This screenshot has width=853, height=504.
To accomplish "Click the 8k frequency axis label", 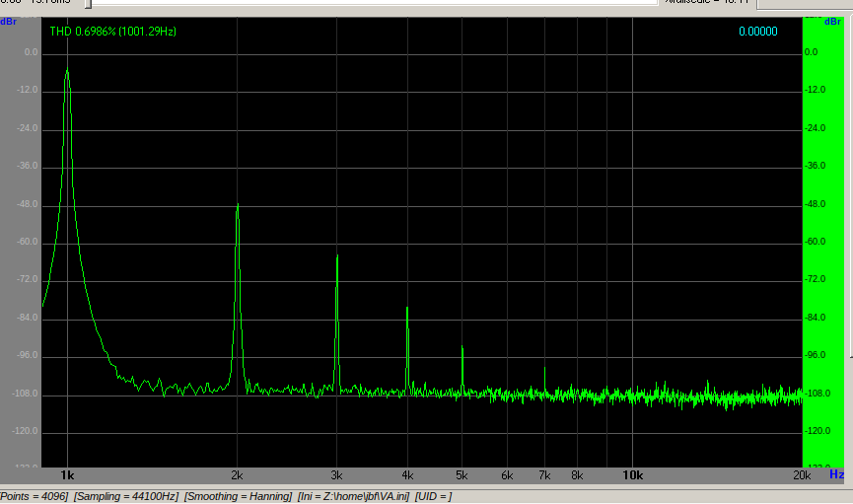I will 577,475.
